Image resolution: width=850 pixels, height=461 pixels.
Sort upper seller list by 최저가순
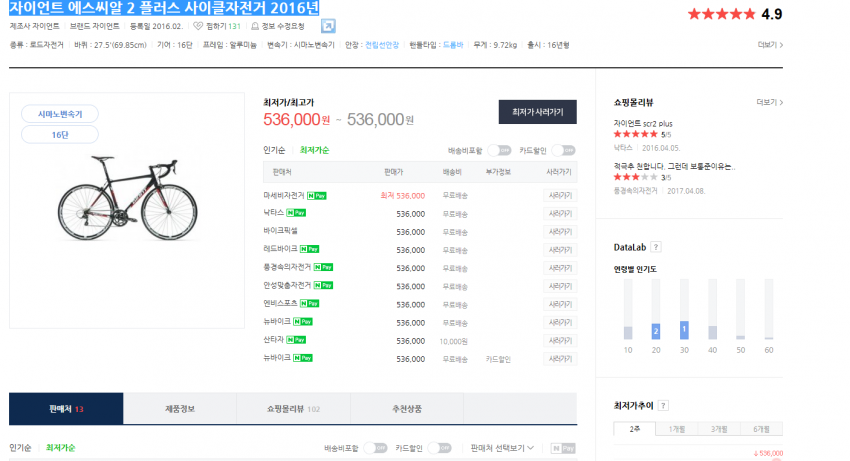click(314, 150)
